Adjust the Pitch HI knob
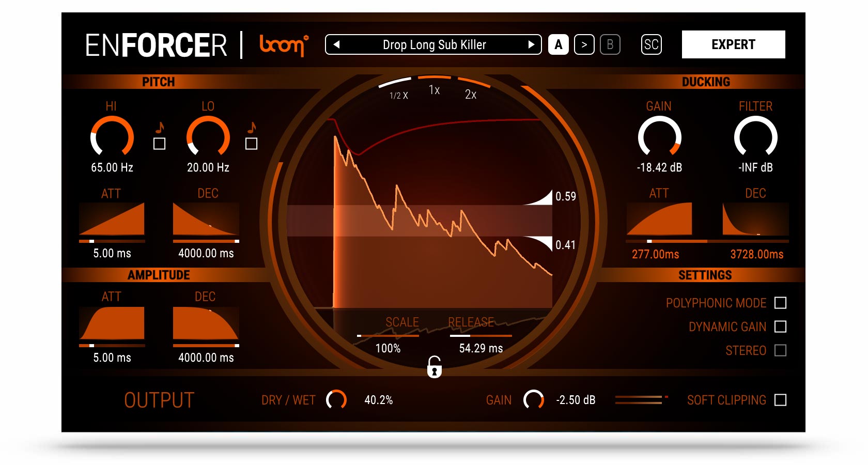The width and height of the screenshot is (868, 465). (x=112, y=136)
